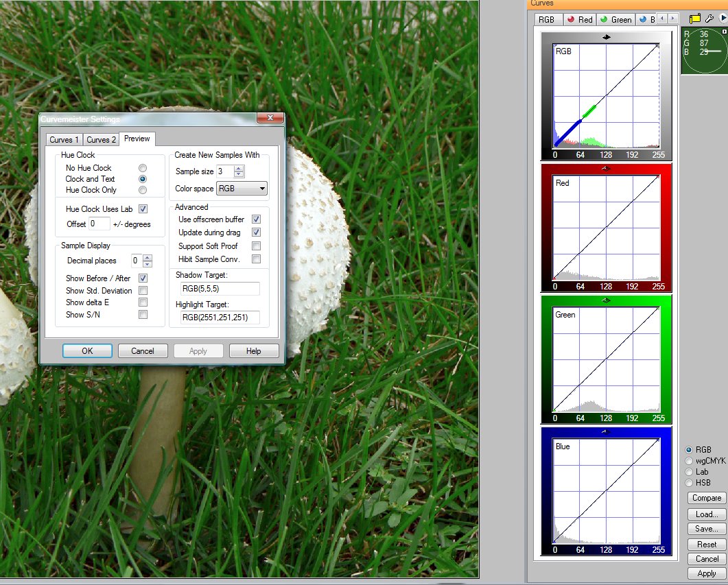728x585 pixels.
Task: Increase the Sample size value
Action: tap(239, 169)
